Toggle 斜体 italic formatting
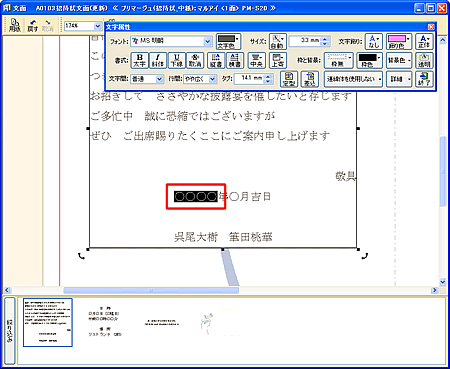Viewport: 450px width, 369px height. tap(158, 60)
